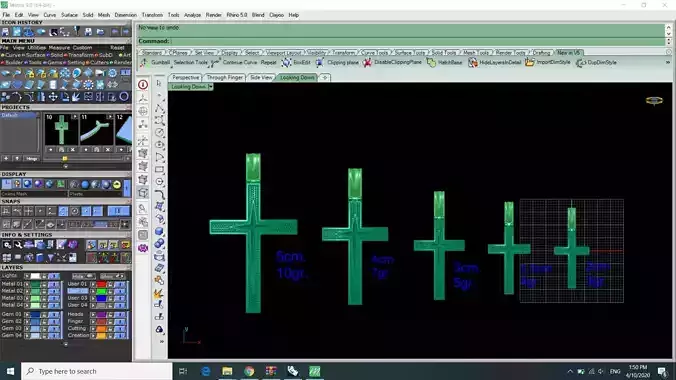Image resolution: width=676 pixels, height=380 pixels.
Task: Switch to the Through Finger viewport tab
Action: (x=225, y=78)
